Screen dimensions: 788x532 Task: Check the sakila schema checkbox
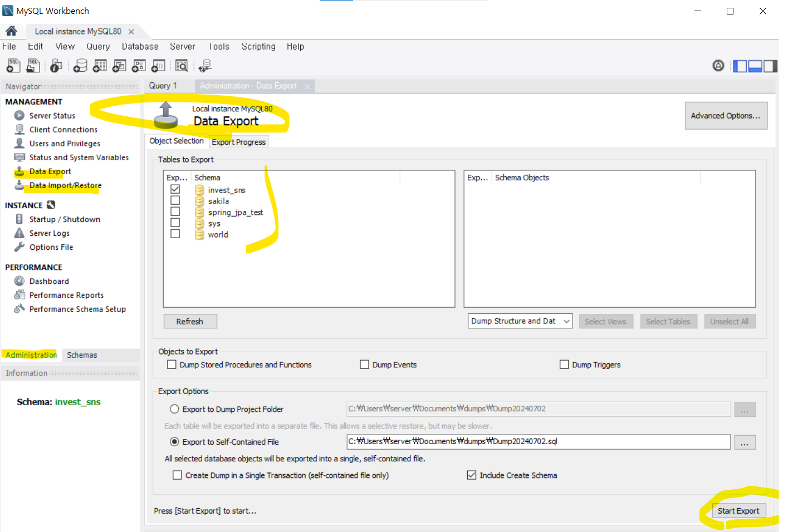(175, 200)
